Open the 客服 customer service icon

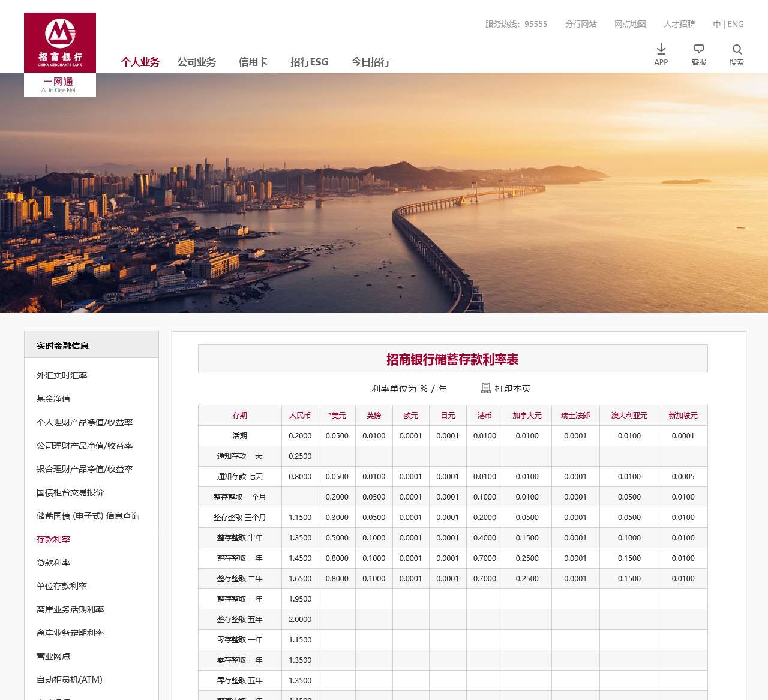coord(699,49)
